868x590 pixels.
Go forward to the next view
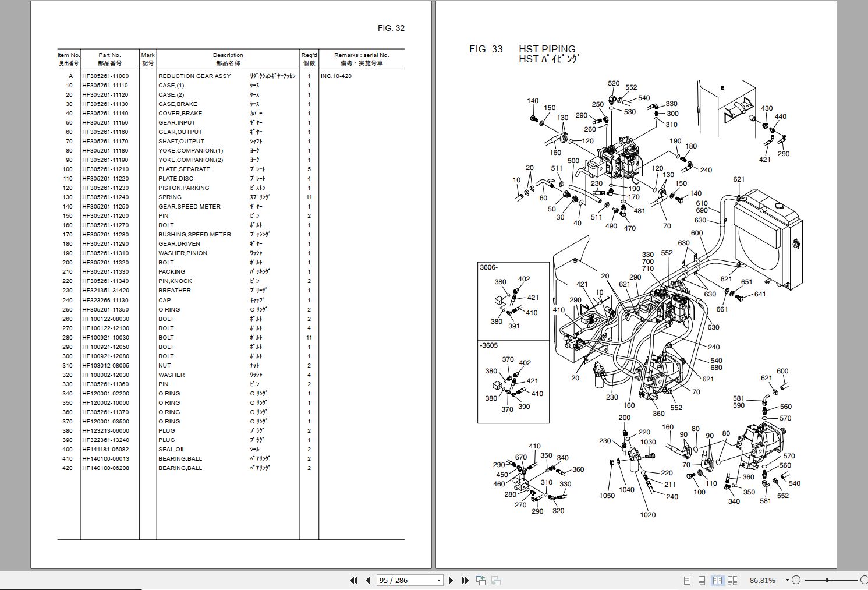[495, 580]
